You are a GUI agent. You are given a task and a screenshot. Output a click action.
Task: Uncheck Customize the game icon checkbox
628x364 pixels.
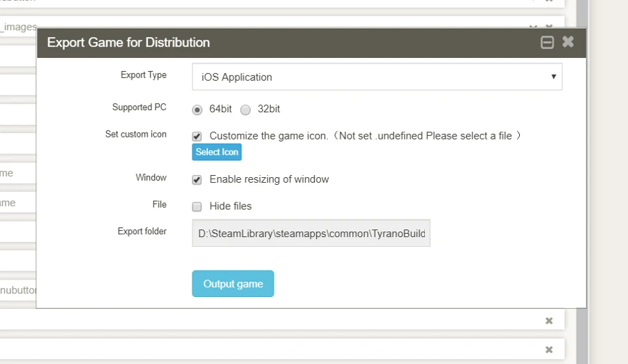point(197,137)
